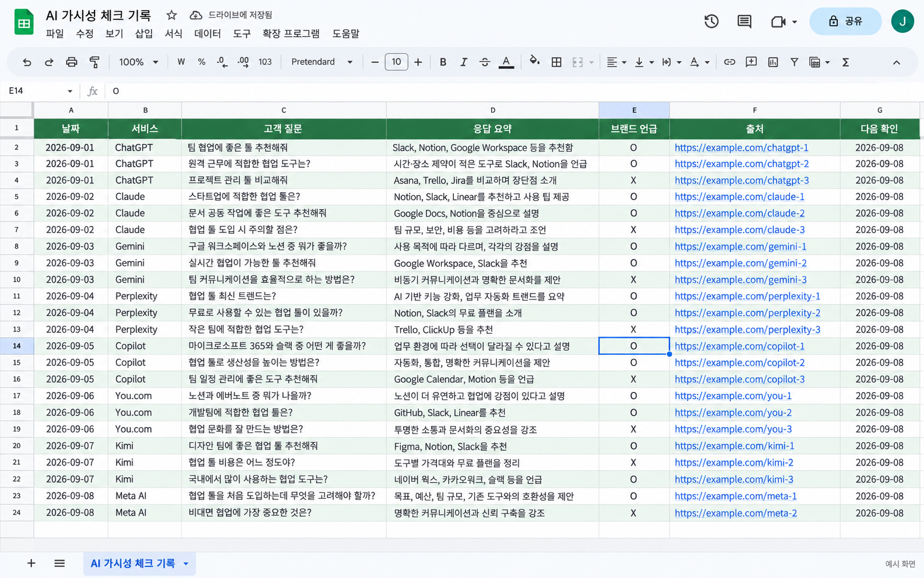Open the account avatar J
The image size is (924, 578).
click(902, 21)
